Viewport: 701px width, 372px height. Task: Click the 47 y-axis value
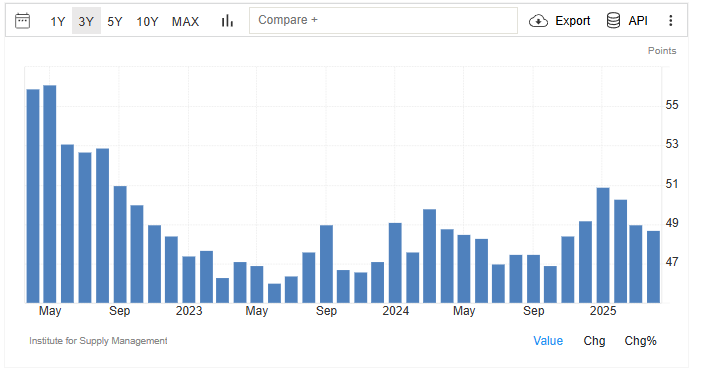[x=672, y=262]
